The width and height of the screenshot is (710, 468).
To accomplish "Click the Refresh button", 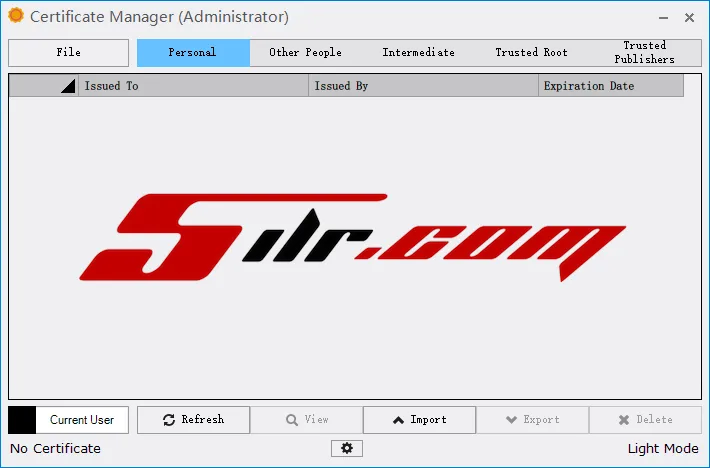I will point(193,420).
